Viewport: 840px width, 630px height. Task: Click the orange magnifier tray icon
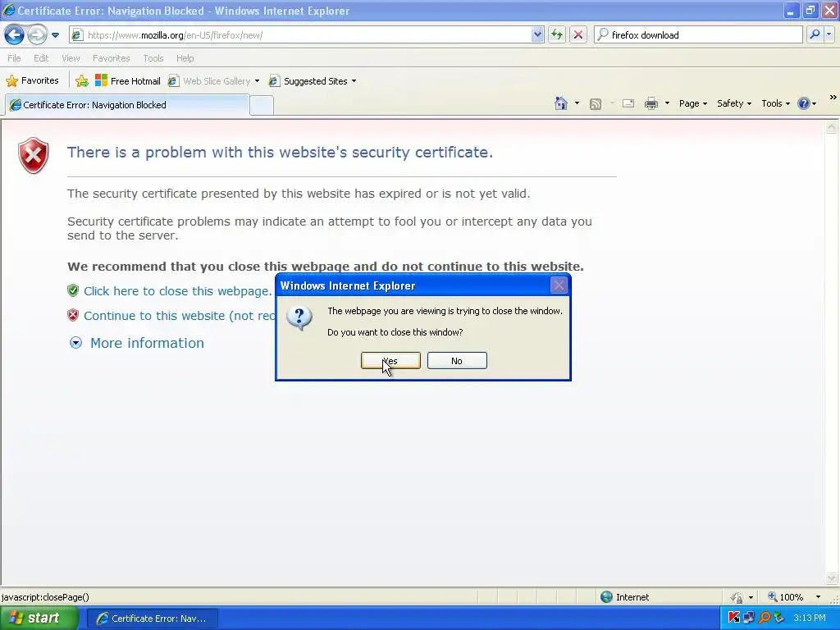[765, 618]
